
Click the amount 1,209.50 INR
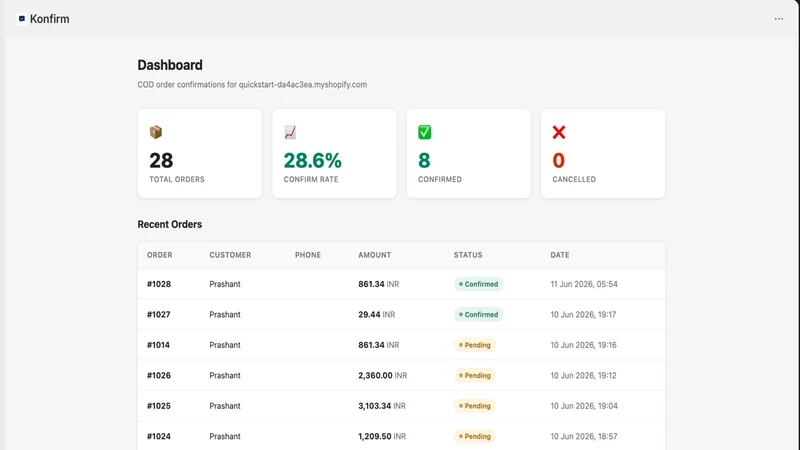(x=382, y=437)
